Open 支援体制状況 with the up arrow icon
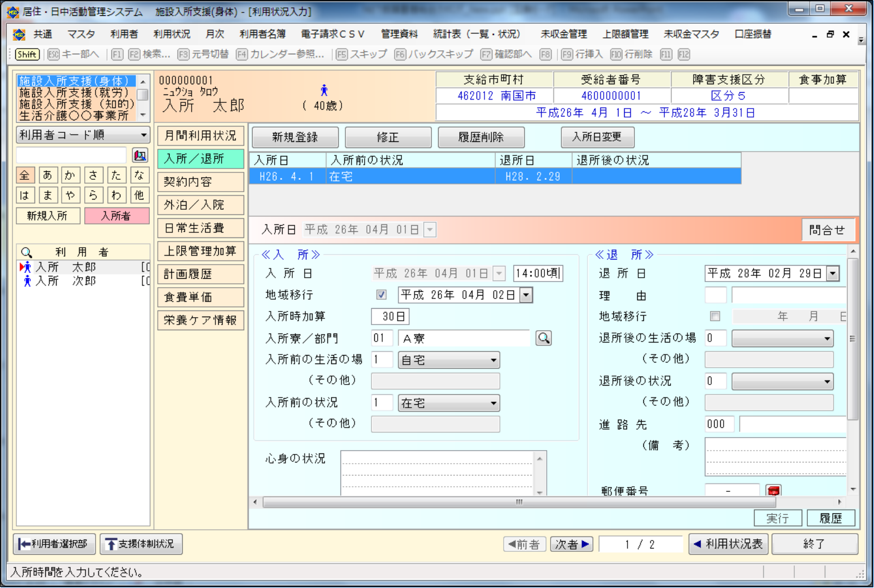874x588 pixels. 141,544
